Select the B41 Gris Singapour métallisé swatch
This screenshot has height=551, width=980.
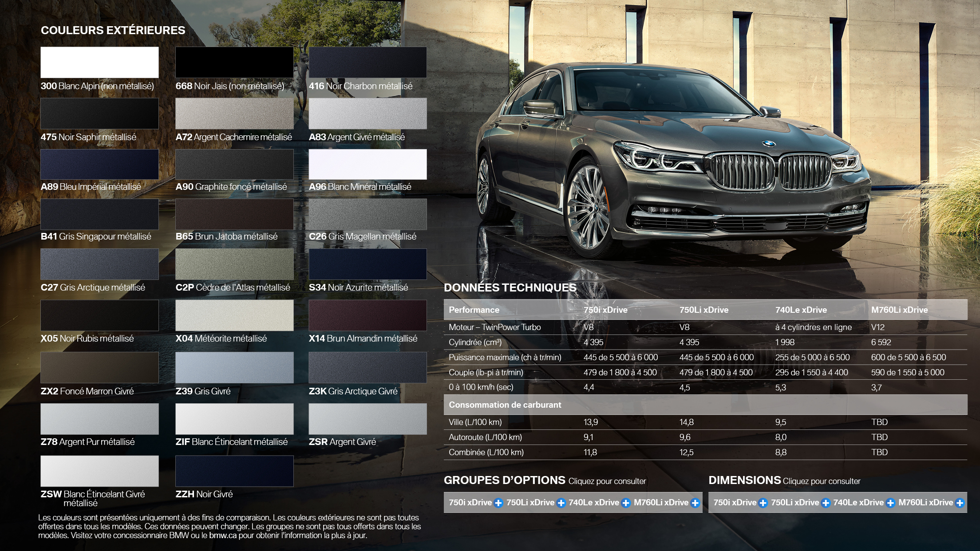coord(99,214)
